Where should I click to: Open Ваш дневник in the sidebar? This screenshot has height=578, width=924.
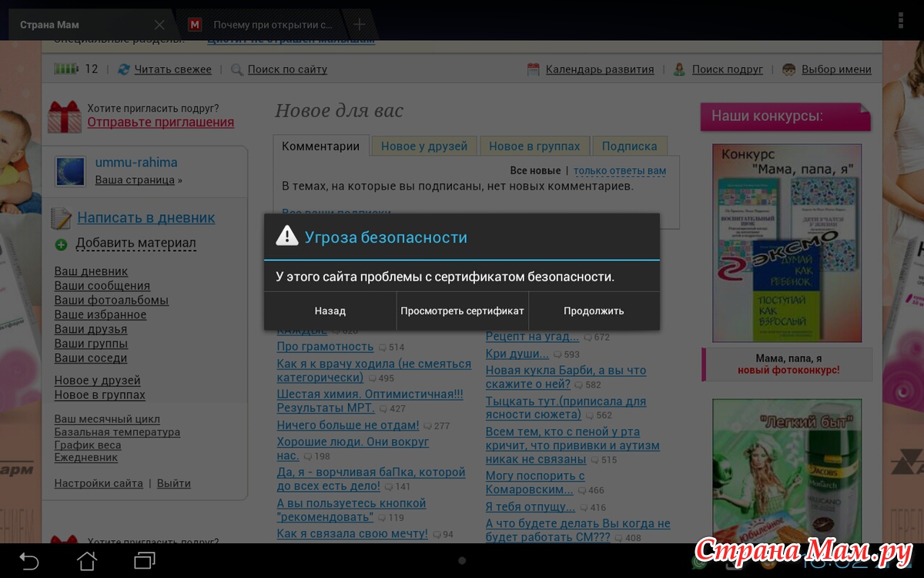coord(91,271)
